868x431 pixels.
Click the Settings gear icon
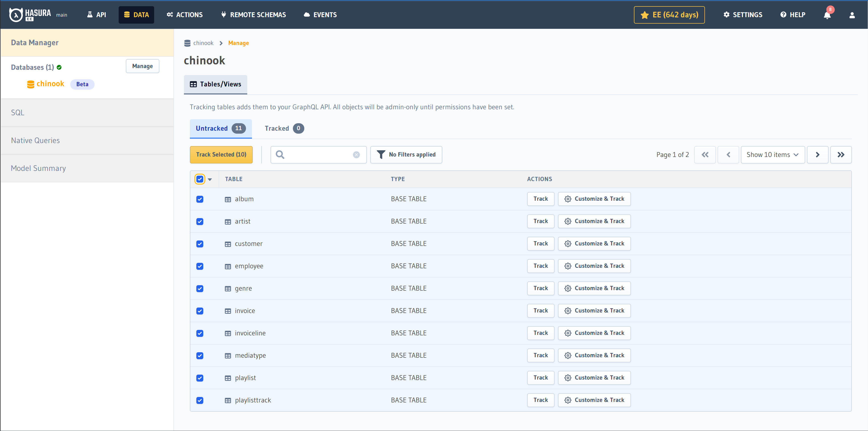coord(726,15)
